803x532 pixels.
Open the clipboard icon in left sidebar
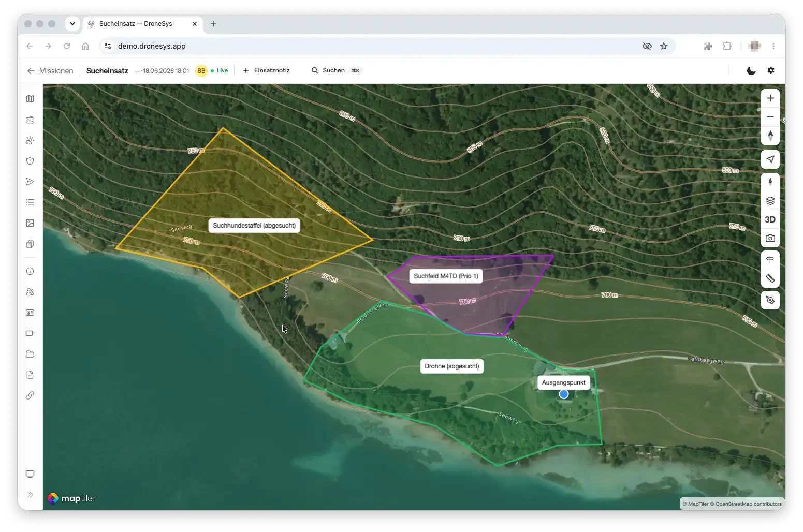tap(30, 244)
